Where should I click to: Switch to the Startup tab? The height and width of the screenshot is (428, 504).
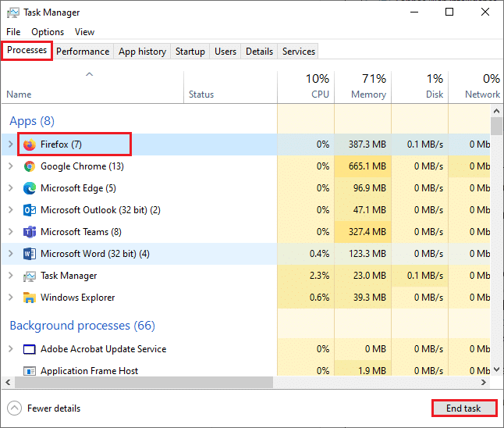[190, 52]
